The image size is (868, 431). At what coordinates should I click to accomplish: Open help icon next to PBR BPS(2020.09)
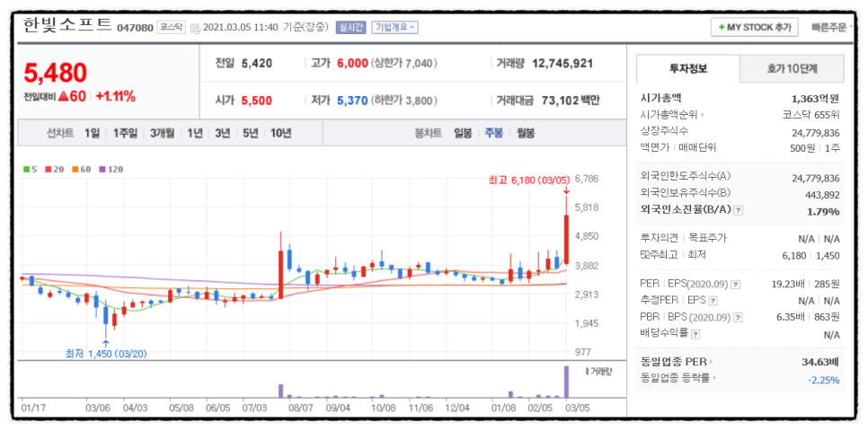coord(738,318)
